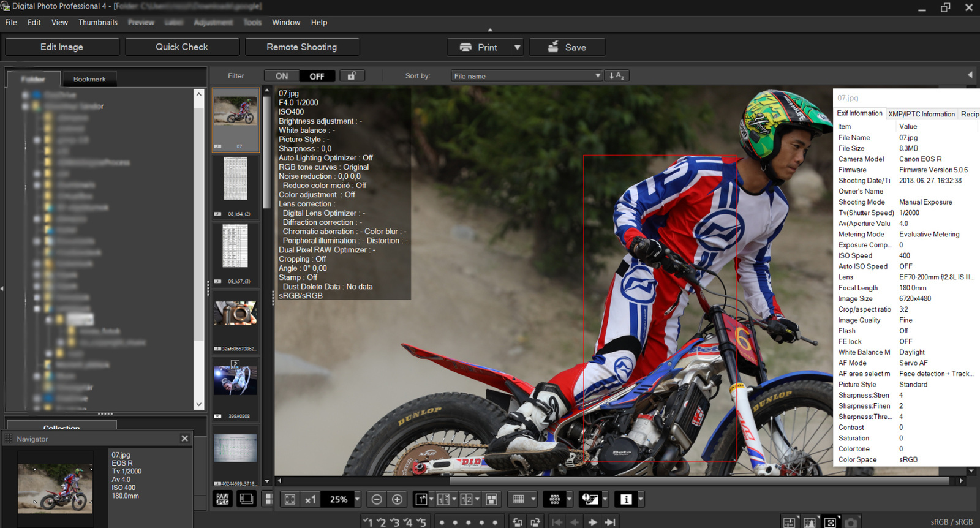Rotate image left with rotate icon
The height and width of the screenshot is (528, 980).
[518, 522]
